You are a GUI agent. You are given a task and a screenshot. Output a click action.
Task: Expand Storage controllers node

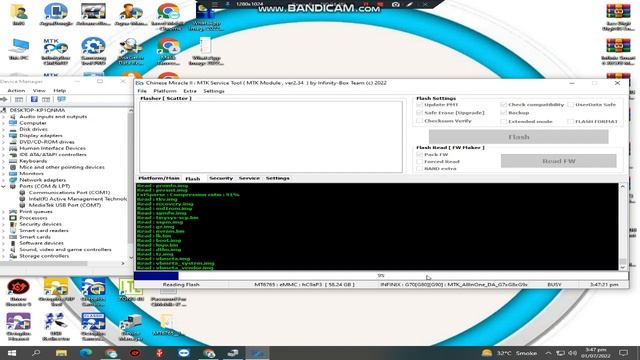4,256
